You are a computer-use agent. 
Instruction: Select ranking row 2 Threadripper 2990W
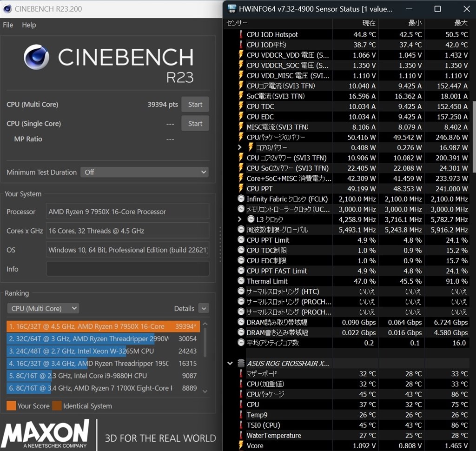click(x=103, y=338)
